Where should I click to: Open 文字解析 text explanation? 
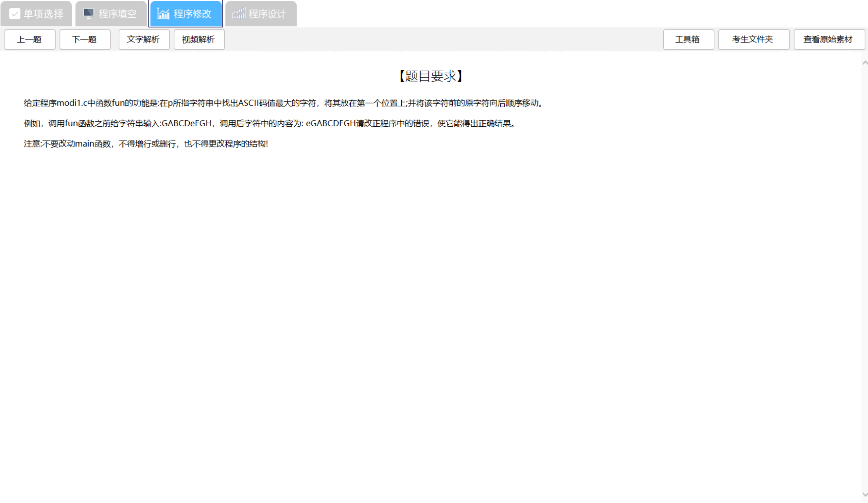144,40
